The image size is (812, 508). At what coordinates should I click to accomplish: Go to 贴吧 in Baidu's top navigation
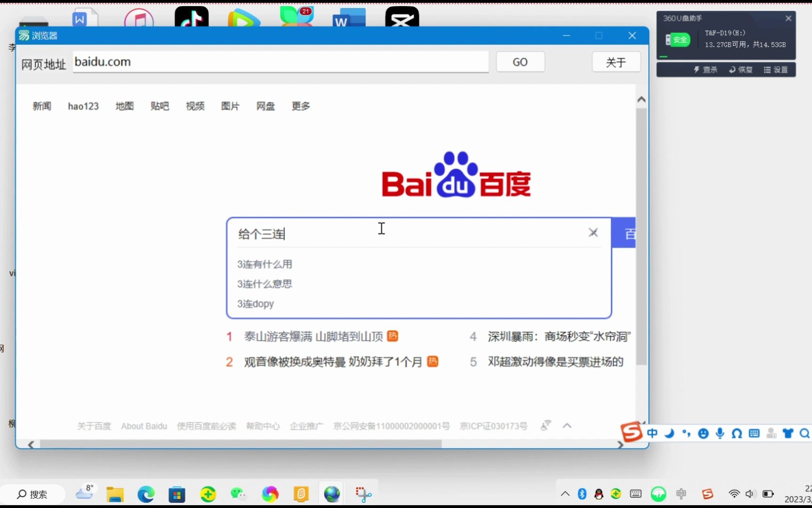160,106
